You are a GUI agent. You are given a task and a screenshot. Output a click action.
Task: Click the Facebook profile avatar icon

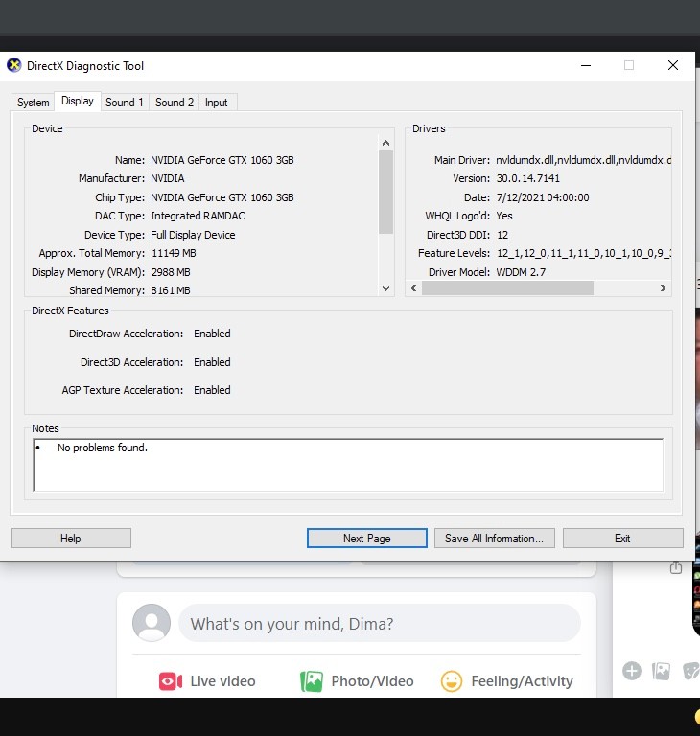(x=152, y=623)
